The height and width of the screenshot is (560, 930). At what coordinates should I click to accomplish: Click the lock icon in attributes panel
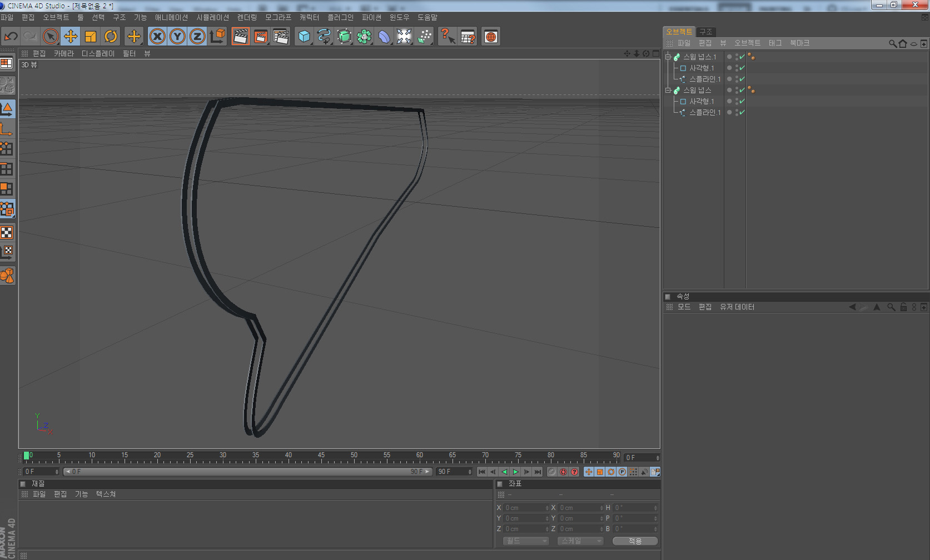(903, 307)
